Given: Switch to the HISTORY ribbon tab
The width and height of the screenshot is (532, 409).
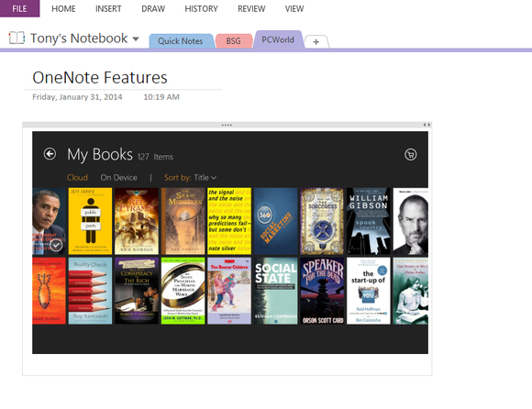Looking at the screenshot, I should click(201, 9).
